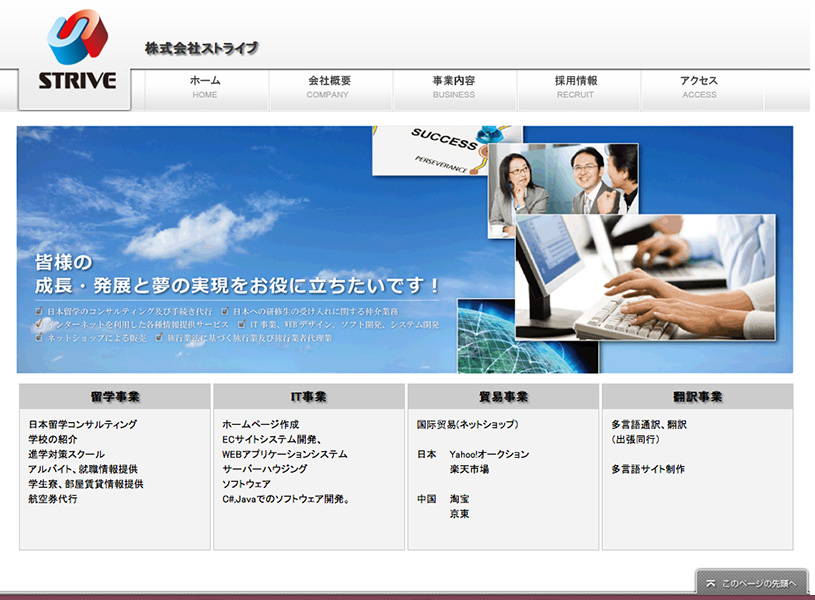
Task: Go to the 会社概要 COMPANY page
Action: [x=329, y=88]
